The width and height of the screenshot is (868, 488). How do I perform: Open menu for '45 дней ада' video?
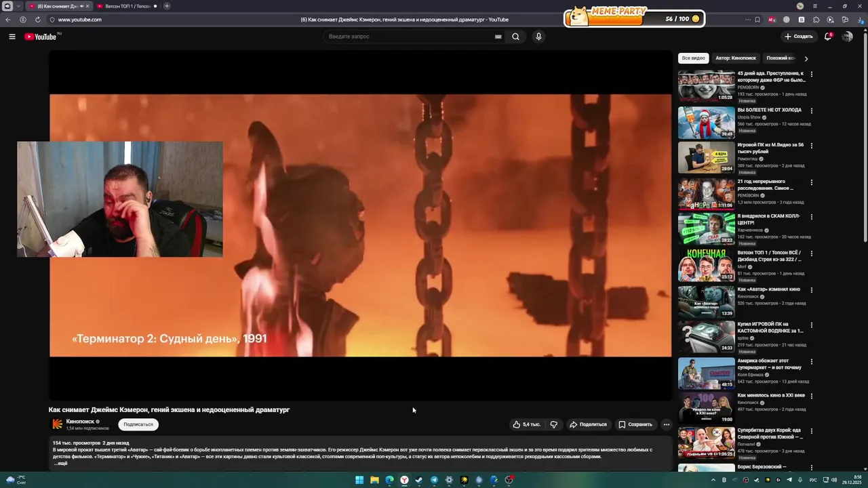coord(811,74)
